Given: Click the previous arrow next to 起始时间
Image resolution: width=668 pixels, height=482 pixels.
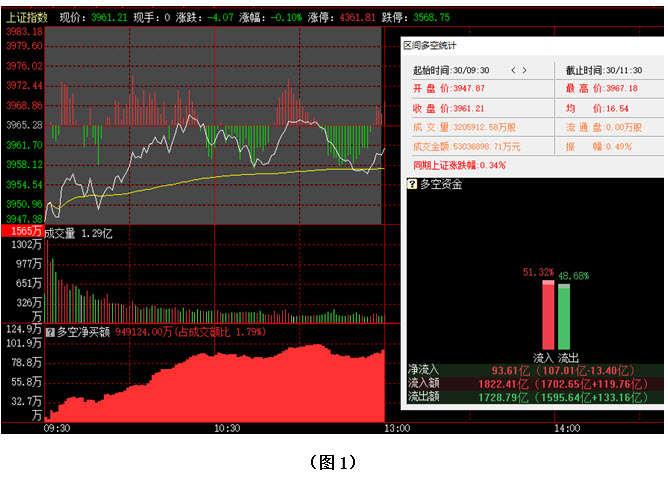Looking at the screenshot, I should (x=514, y=70).
